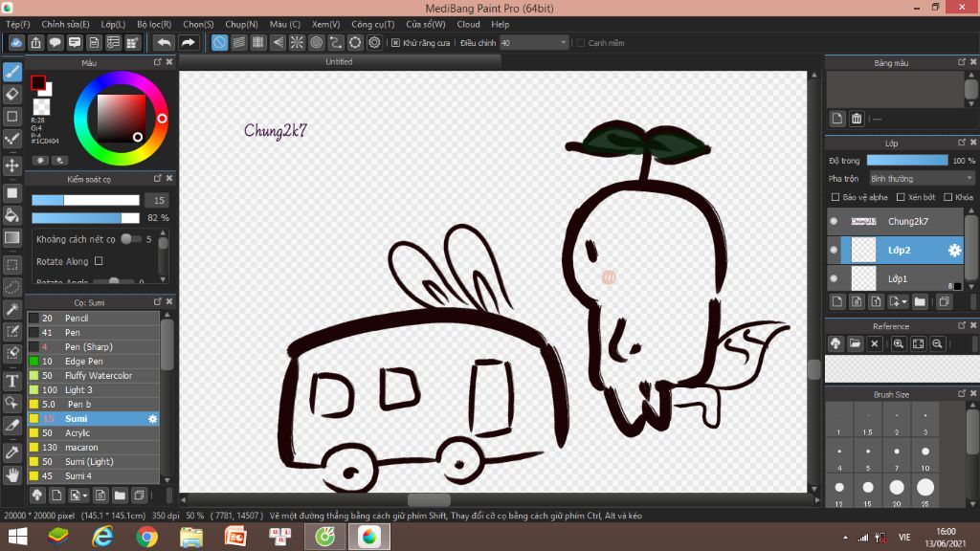The height and width of the screenshot is (551, 980).
Task: Choose the 25 brush size preset
Action: [925, 491]
